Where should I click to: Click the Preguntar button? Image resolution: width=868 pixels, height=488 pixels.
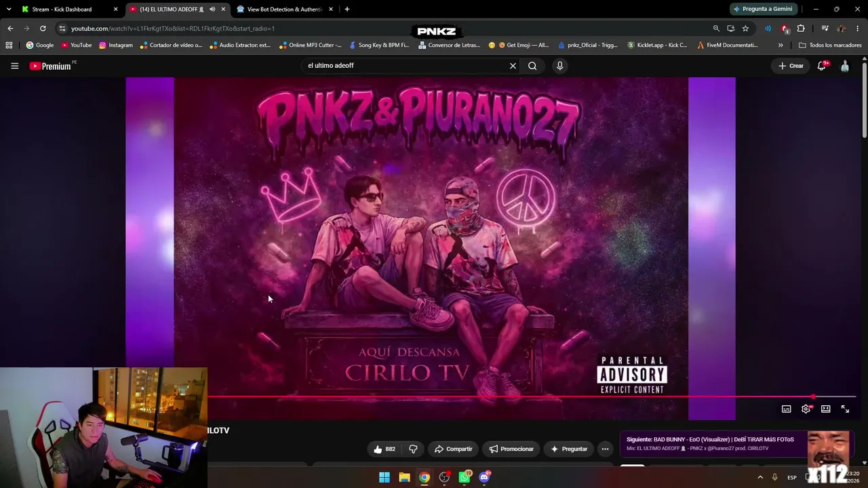coord(569,449)
